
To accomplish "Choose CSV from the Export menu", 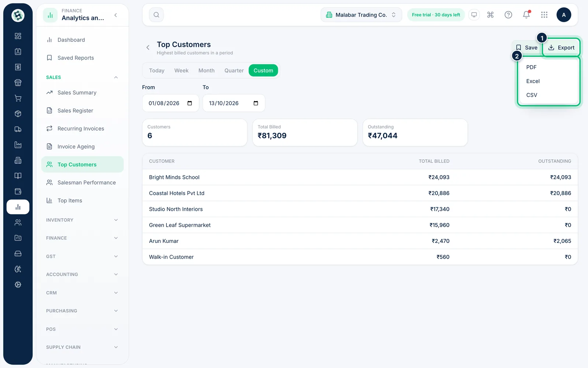I will [x=548, y=95].
